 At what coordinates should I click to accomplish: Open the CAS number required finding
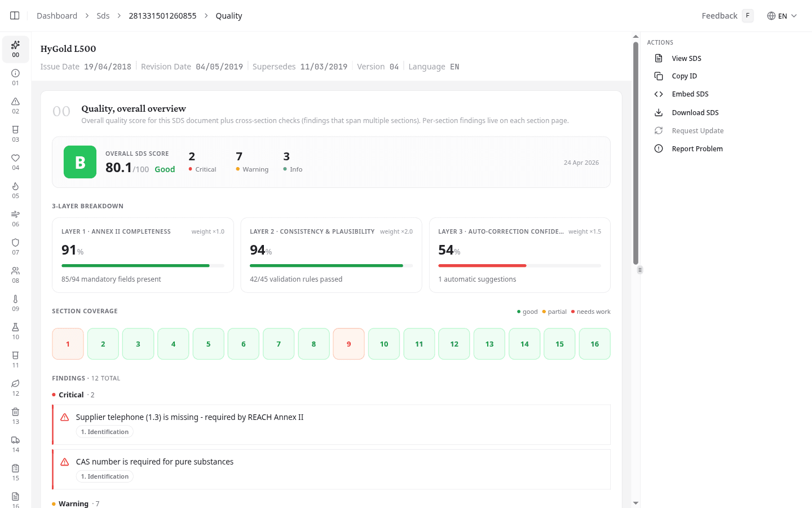pos(331,469)
